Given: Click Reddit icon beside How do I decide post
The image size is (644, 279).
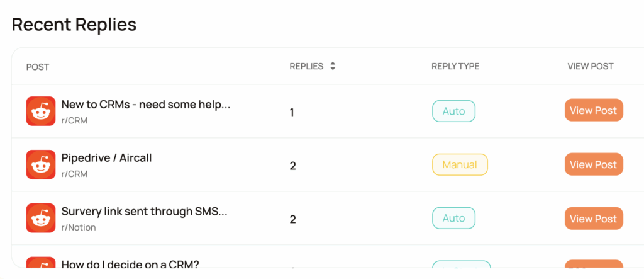Looking at the screenshot, I should tap(41, 263).
